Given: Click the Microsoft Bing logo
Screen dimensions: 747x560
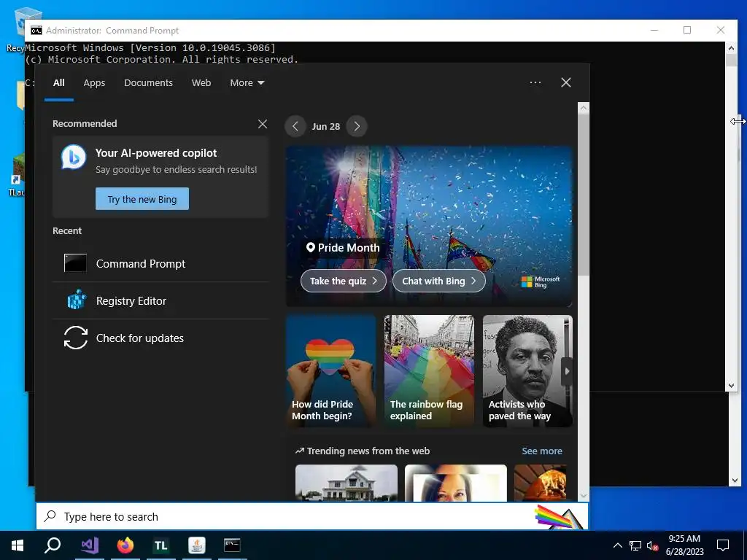Looking at the screenshot, I should (541, 282).
